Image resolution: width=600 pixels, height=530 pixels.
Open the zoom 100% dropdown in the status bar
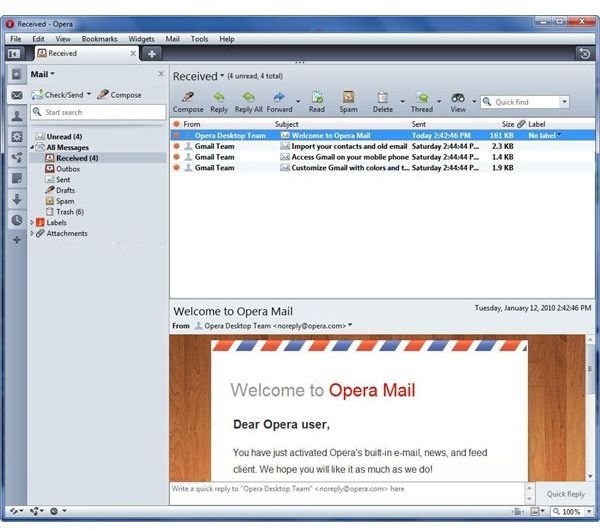coord(589,512)
